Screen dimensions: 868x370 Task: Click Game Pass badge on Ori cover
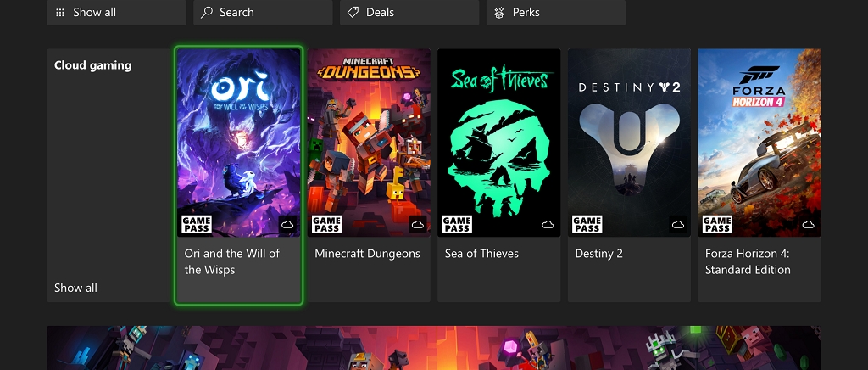click(x=197, y=224)
